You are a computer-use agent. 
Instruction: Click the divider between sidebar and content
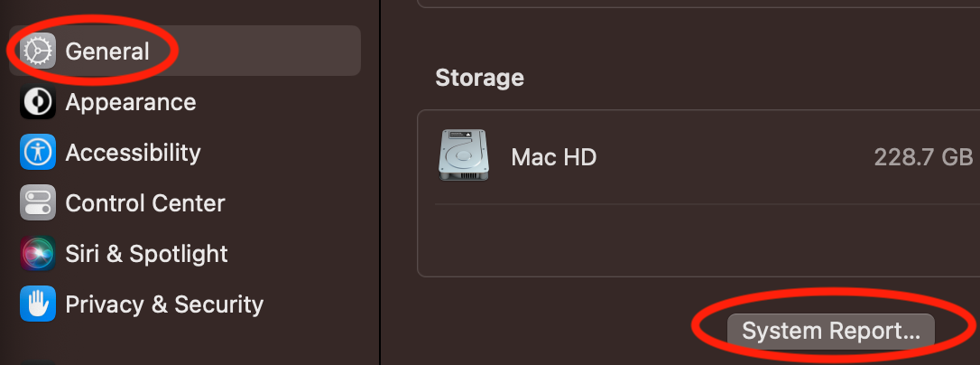point(381,181)
